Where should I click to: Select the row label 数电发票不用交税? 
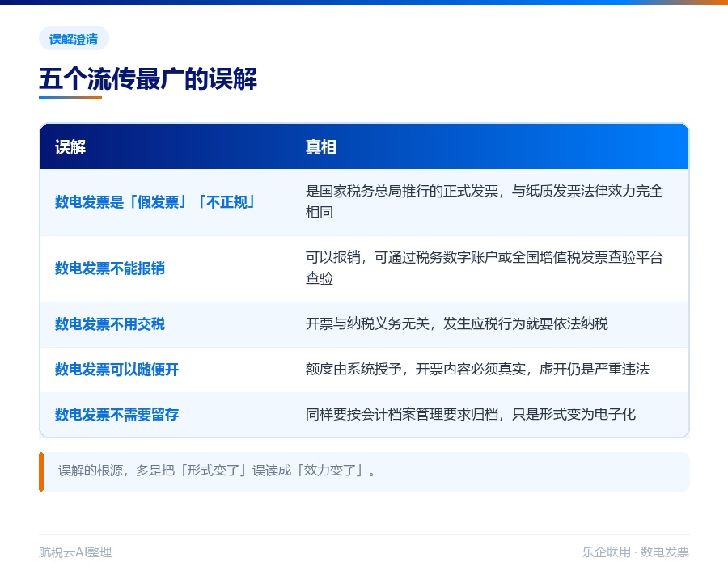[x=110, y=323]
